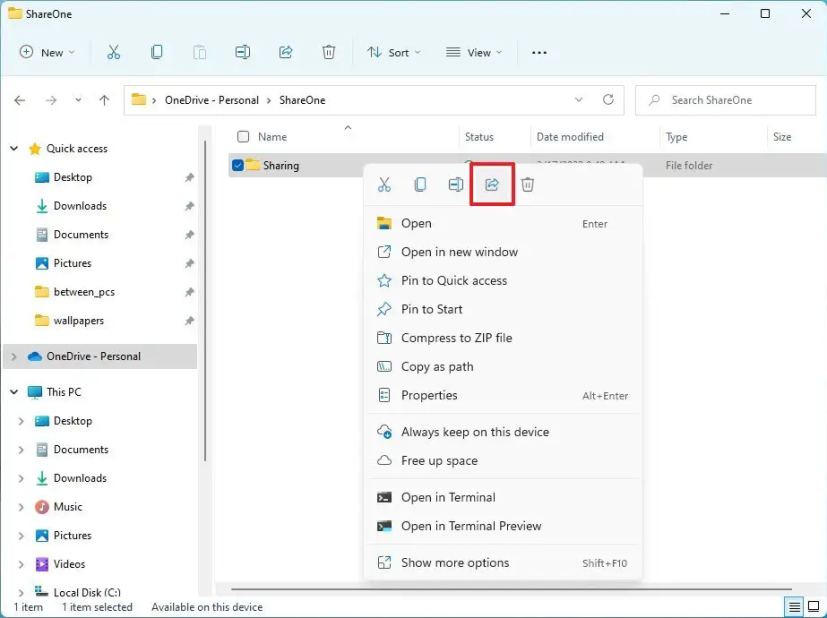
Task: Click Show more options
Action: (x=503, y=563)
